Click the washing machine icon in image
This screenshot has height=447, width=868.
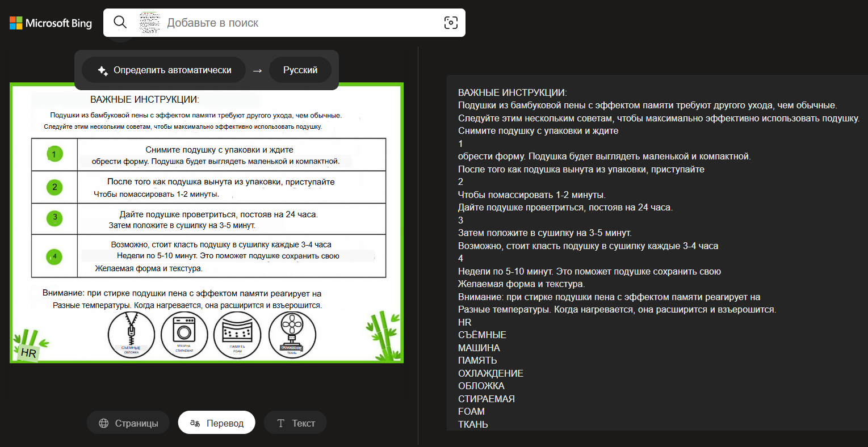184,335
